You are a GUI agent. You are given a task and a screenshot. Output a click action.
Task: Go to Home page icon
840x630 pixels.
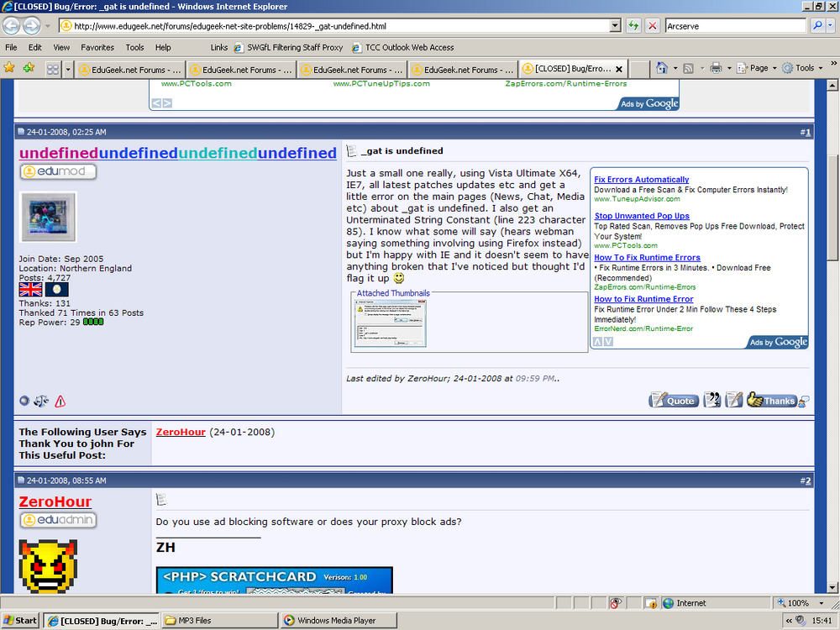(x=662, y=68)
